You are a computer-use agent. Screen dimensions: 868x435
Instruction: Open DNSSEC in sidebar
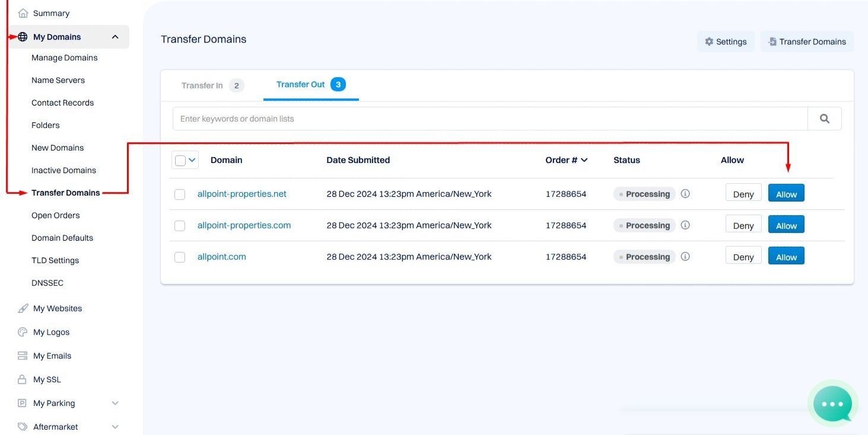tap(47, 283)
